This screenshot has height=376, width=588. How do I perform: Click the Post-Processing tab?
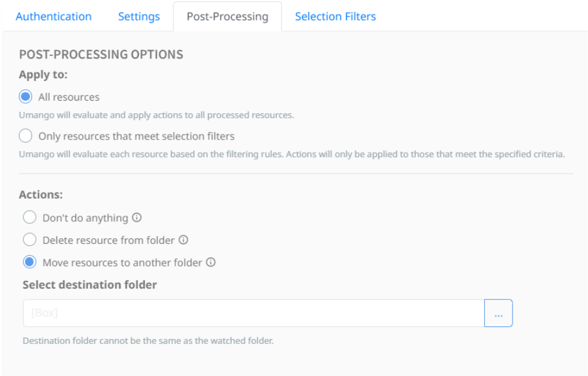(227, 16)
